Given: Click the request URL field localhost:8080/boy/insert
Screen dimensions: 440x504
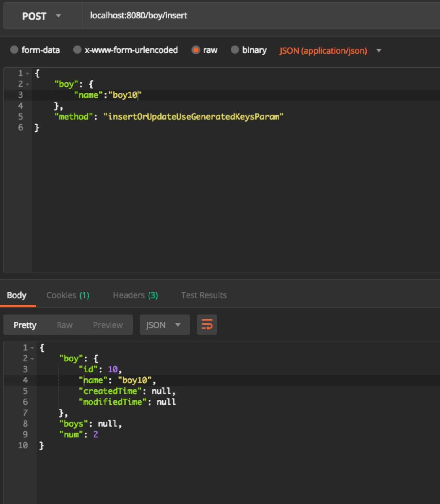Looking at the screenshot, I should [x=261, y=16].
